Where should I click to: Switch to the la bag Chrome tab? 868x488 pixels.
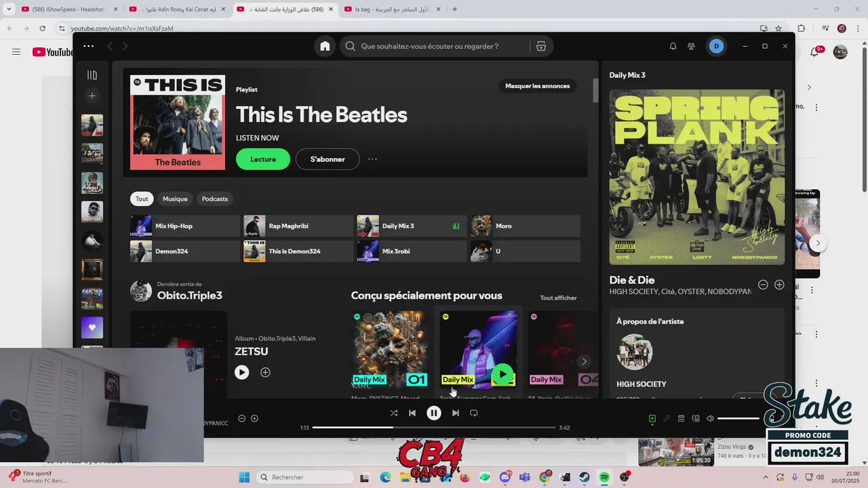[392, 9]
